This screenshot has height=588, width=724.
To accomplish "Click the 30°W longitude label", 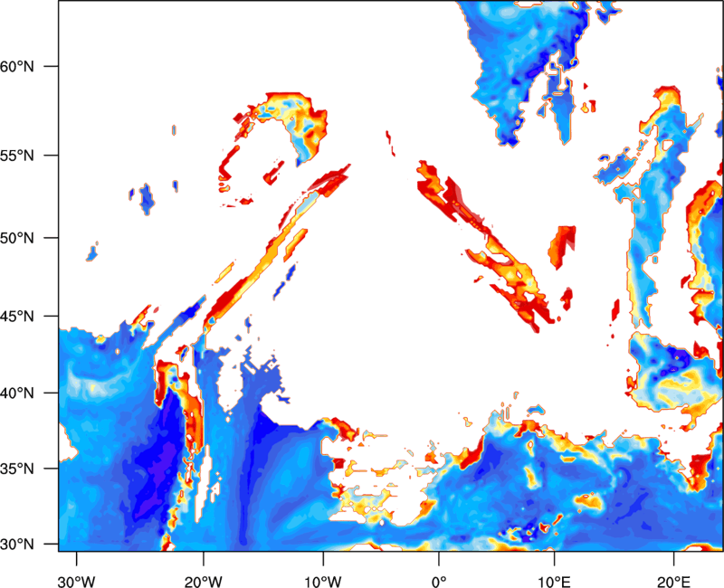I will tap(76, 581).
